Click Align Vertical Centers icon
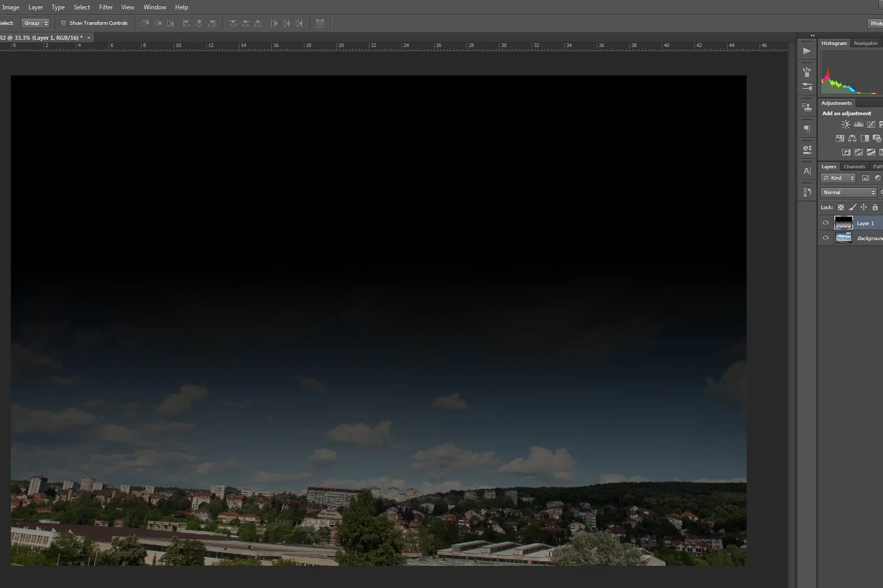This screenshot has height=588, width=883. point(158,23)
